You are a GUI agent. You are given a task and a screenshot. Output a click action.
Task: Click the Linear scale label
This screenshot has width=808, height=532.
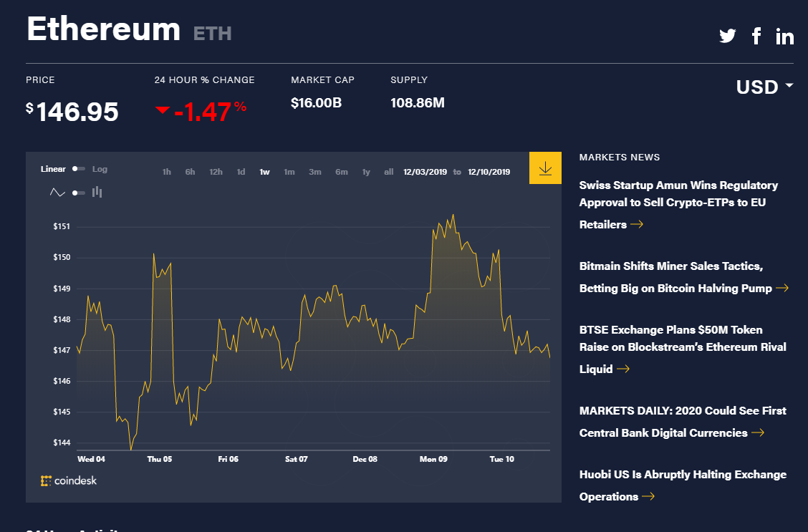pyautogui.click(x=53, y=169)
